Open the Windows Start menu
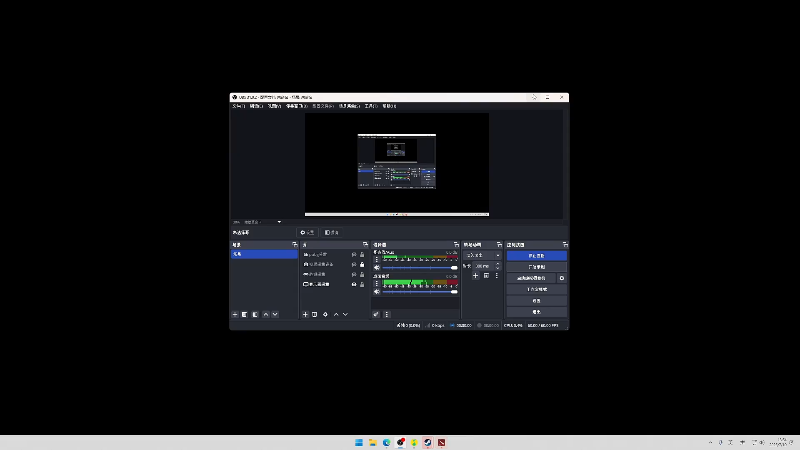Image resolution: width=800 pixels, height=450 pixels. pos(359,442)
